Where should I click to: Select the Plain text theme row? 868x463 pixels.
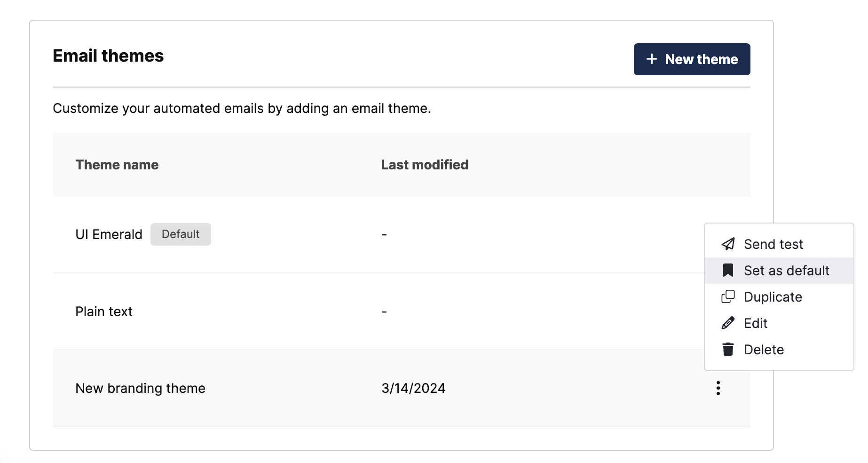click(x=104, y=311)
